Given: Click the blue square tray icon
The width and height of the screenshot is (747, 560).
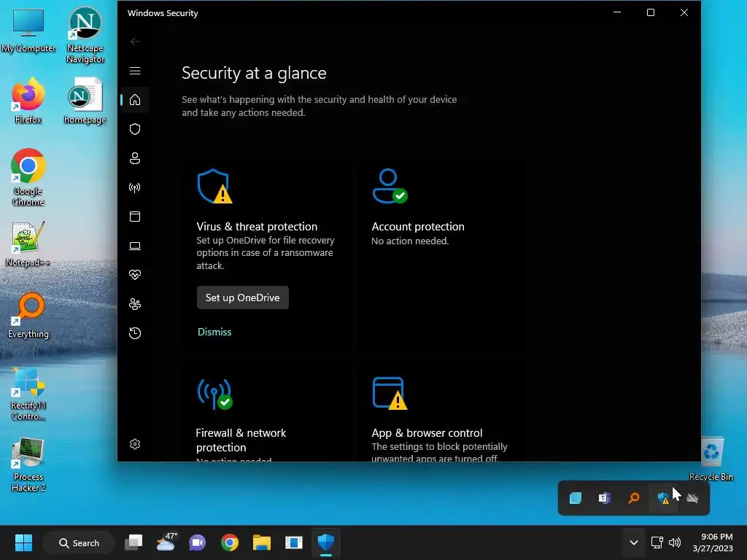Looking at the screenshot, I should point(576,498).
